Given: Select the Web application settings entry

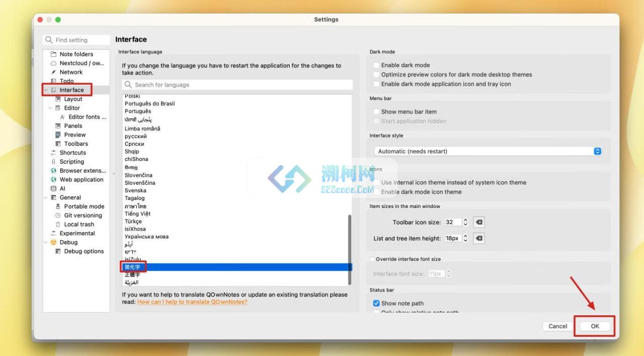Looking at the screenshot, I should (82, 180).
